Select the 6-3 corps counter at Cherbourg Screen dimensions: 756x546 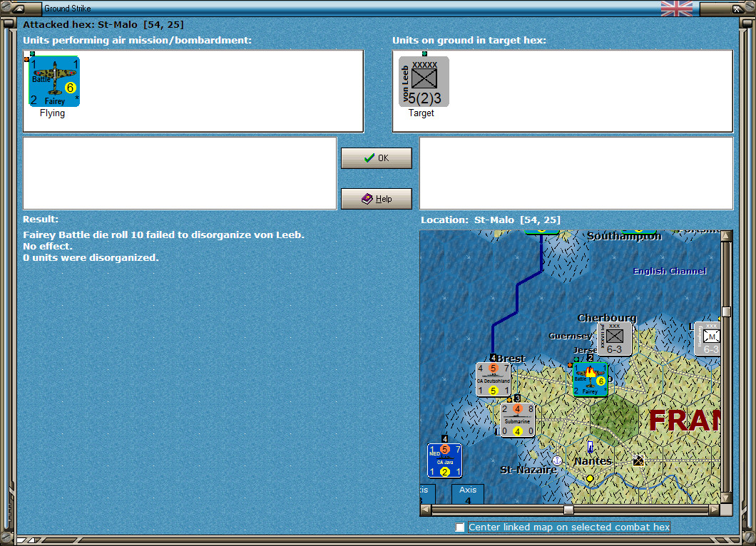(x=614, y=339)
